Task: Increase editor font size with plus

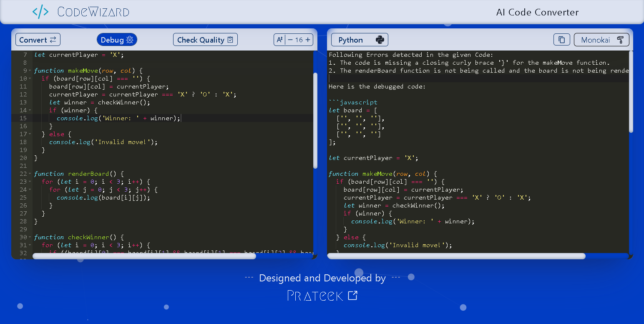Action: [308, 40]
